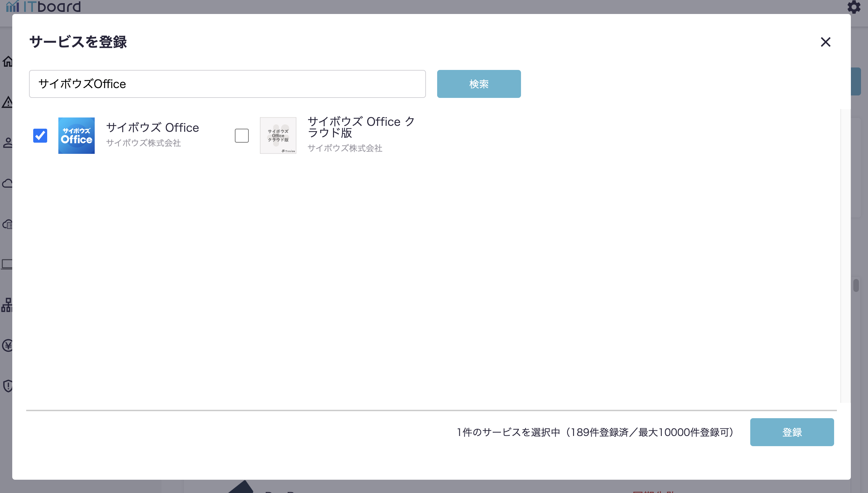Open the cloud sidebar icon
The height and width of the screenshot is (493, 868).
tap(7, 184)
